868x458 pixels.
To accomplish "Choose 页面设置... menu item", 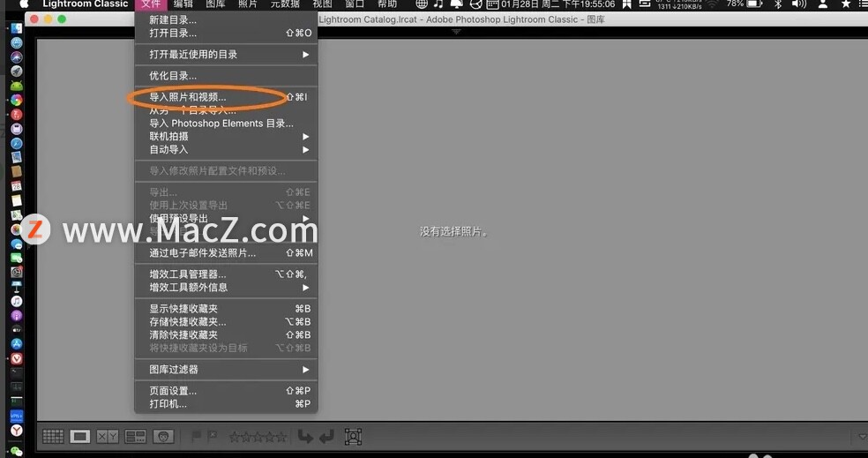I will (226, 391).
